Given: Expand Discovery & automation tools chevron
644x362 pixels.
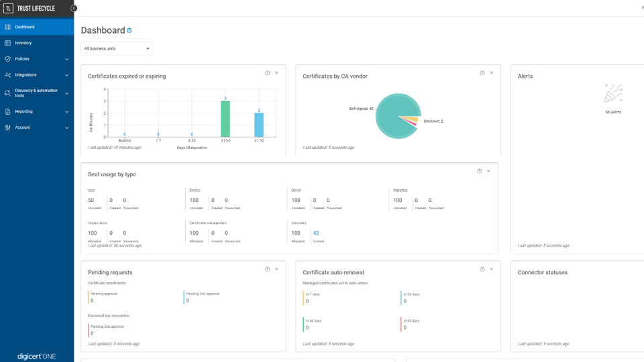Looking at the screenshot, I should pos(67,94).
